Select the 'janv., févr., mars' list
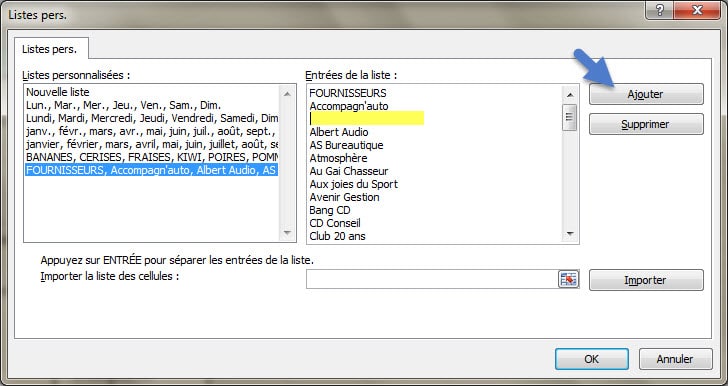The image size is (728, 386). [x=152, y=131]
